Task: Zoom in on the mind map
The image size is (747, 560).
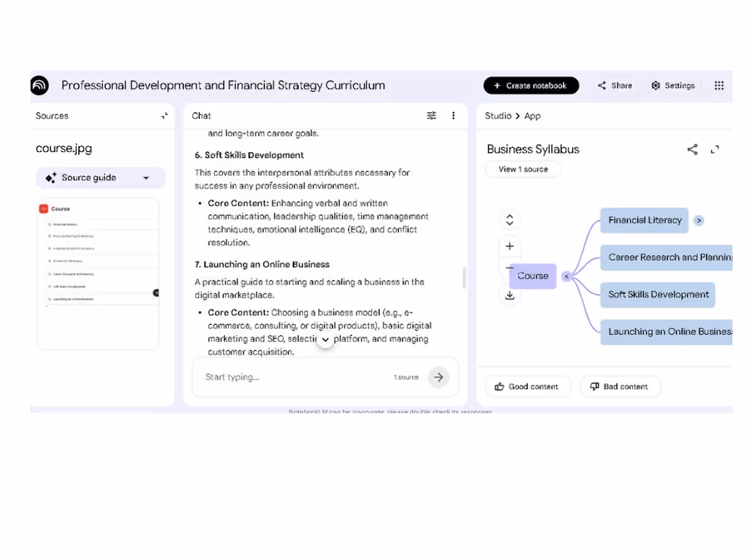Action: [510, 246]
